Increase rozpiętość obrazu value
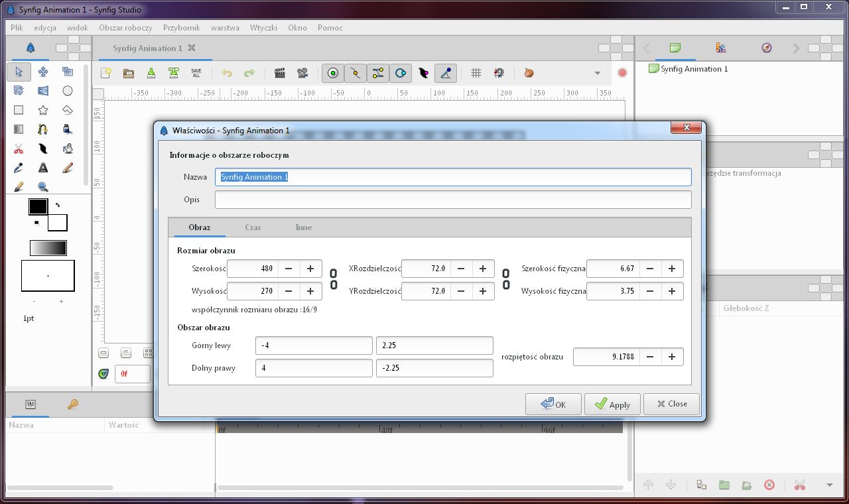 tap(672, 357)
